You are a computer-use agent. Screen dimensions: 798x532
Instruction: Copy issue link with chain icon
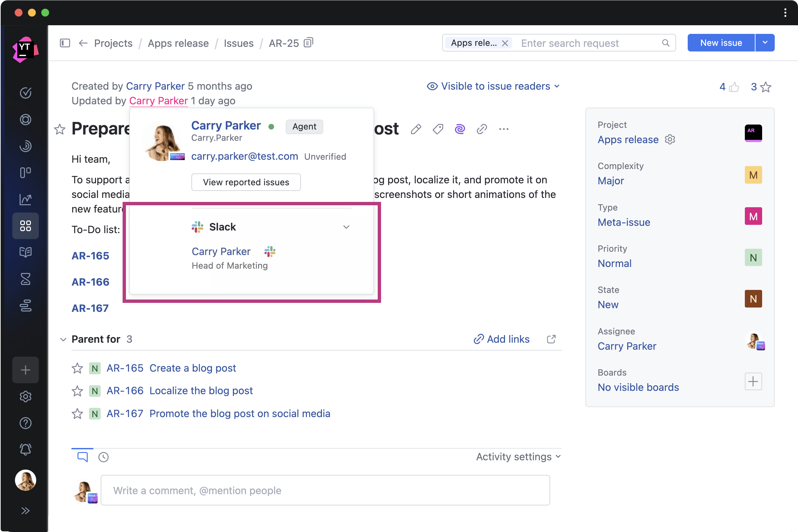click(482, 129)
